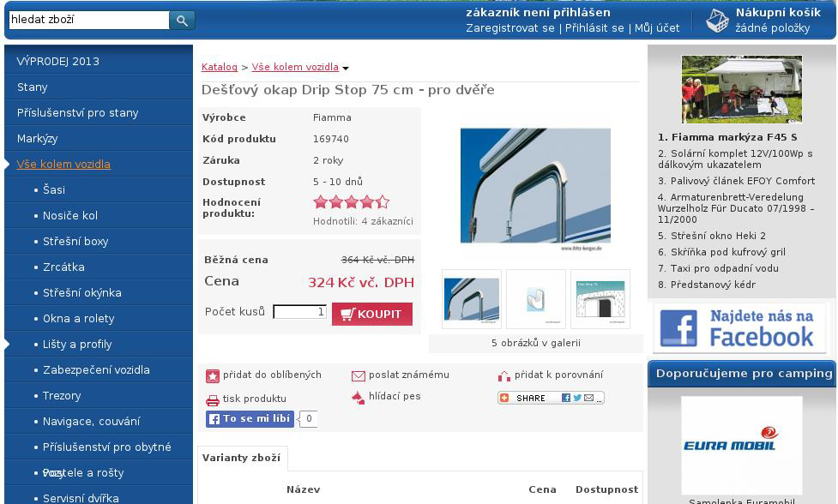
Task: Click the search magnifier button
Action: [x=182, y=21]
